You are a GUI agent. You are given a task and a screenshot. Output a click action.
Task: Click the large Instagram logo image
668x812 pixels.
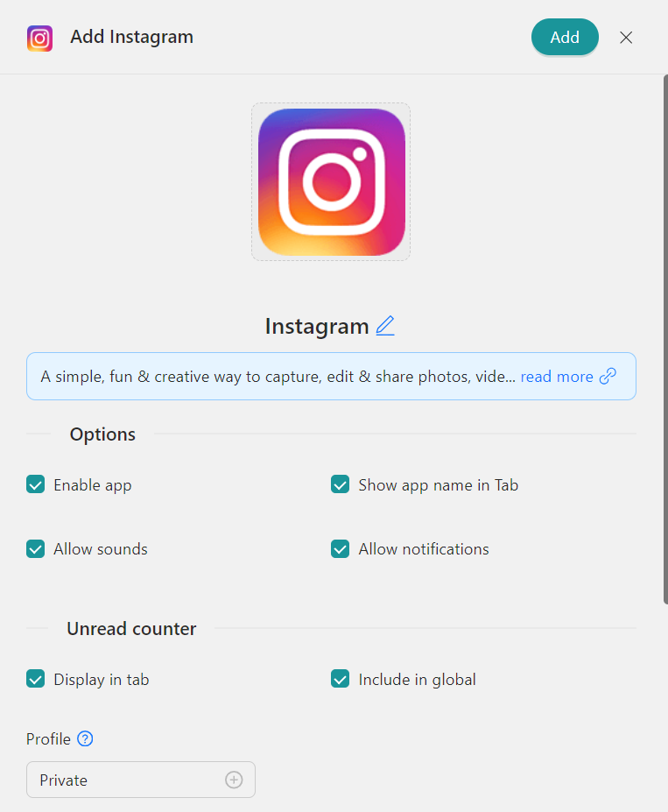click(x=331, y=182)
